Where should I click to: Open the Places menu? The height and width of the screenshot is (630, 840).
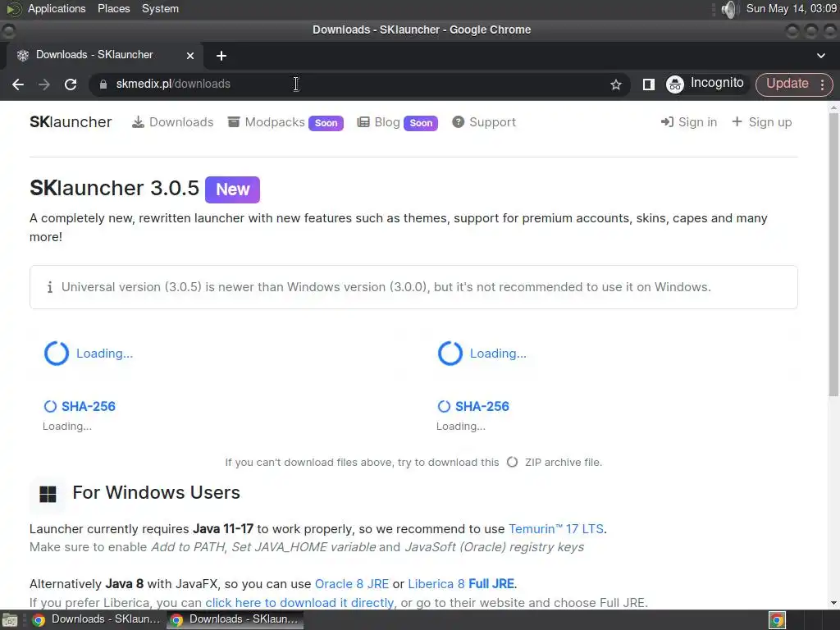click(113, 9)
